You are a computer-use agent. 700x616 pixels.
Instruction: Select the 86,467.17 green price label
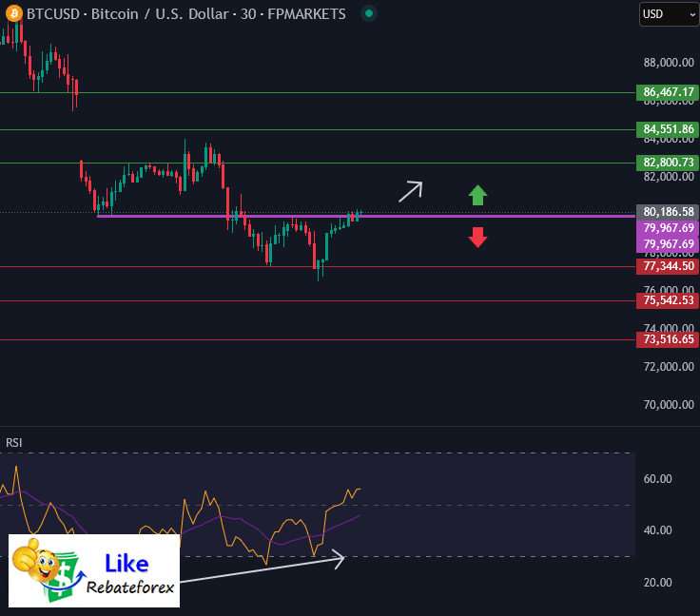(x=668, y=92)
